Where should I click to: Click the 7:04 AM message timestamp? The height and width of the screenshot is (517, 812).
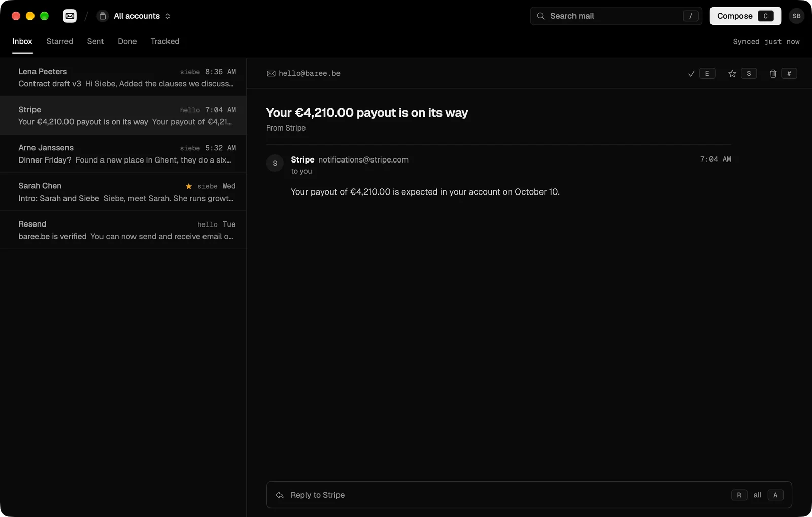pos(716,159)
